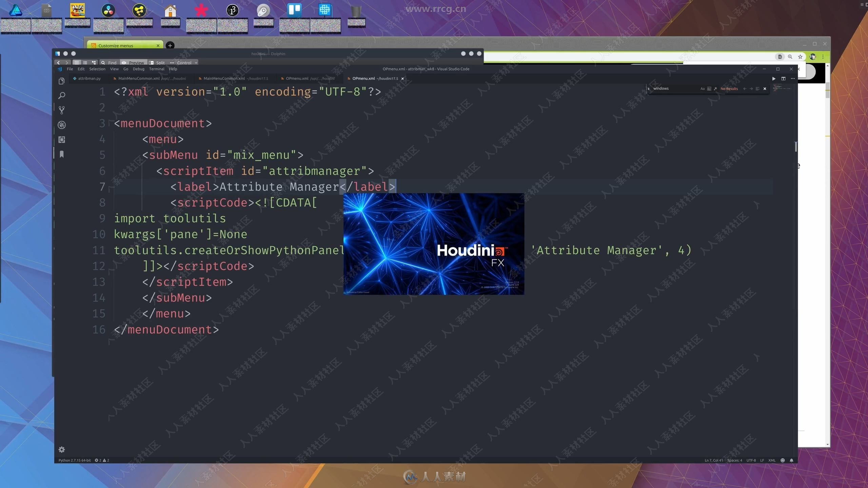
Task: Open the Edit menu in VS Code
Action: click(81, 69)
